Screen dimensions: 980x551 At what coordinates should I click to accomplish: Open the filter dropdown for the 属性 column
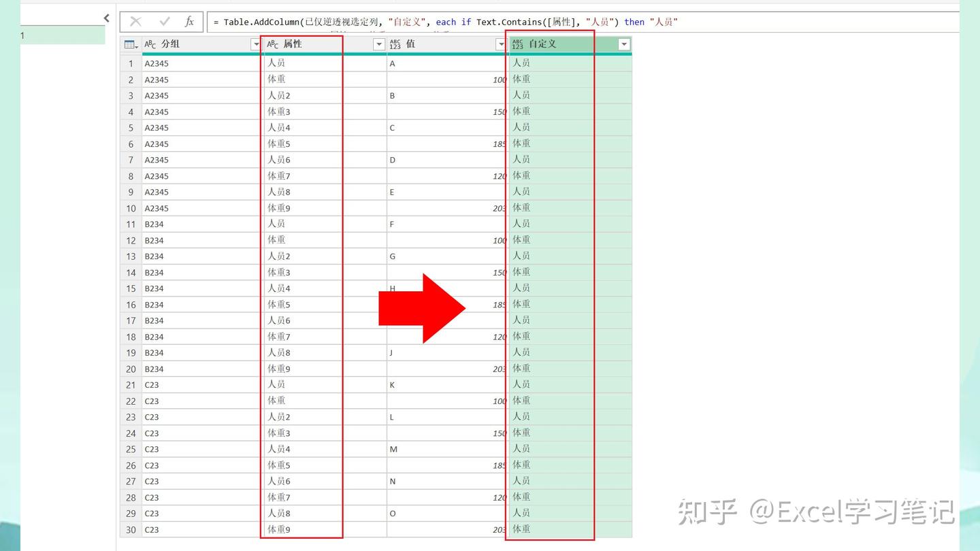click(x=379, y=44)
